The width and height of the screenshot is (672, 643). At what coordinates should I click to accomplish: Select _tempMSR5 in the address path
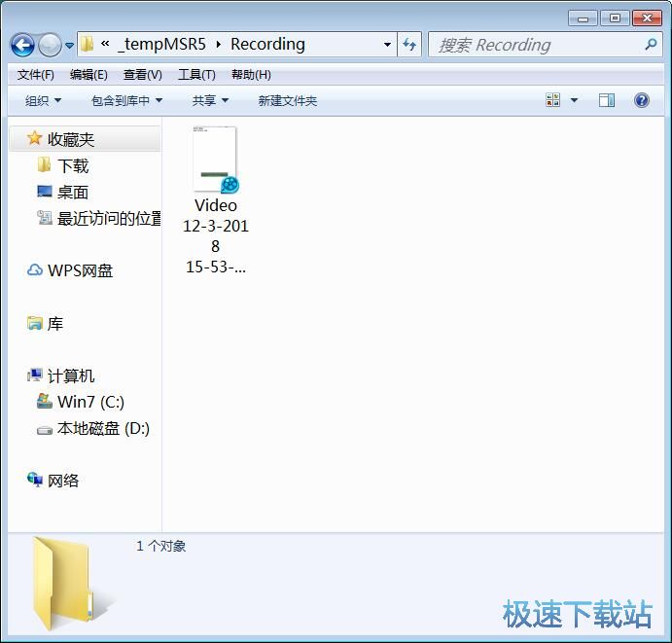pyautogui.click(x=162, y=44)
